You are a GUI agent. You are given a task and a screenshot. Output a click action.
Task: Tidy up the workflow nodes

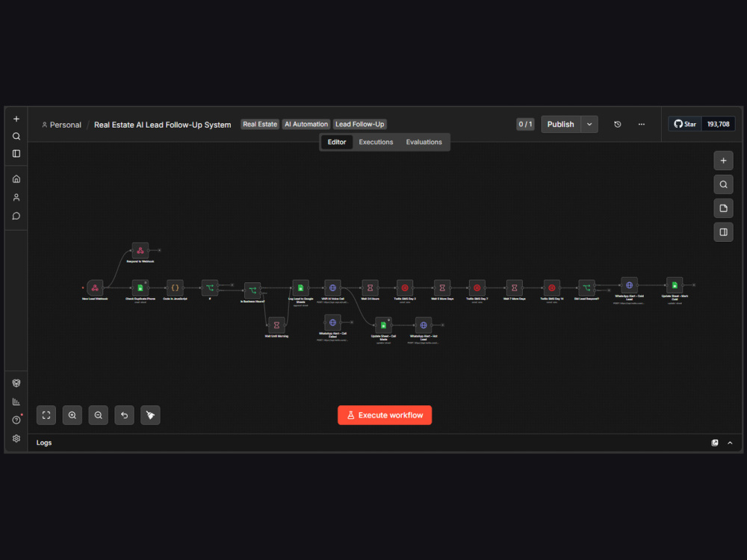tap(151, 415)
